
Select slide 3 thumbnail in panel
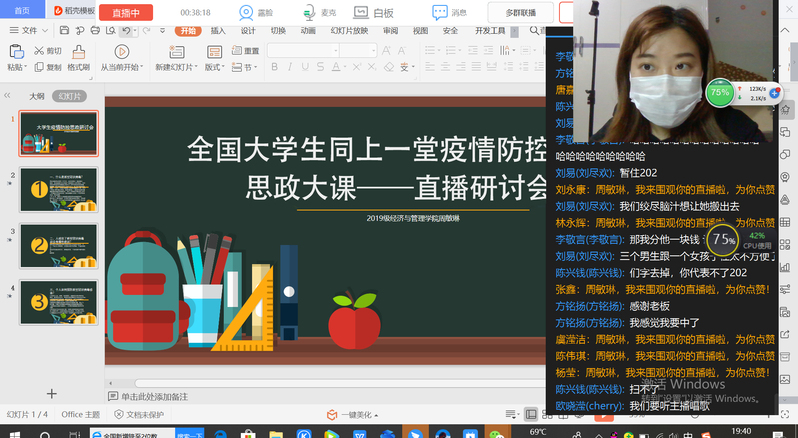click(x=59, y=245)
